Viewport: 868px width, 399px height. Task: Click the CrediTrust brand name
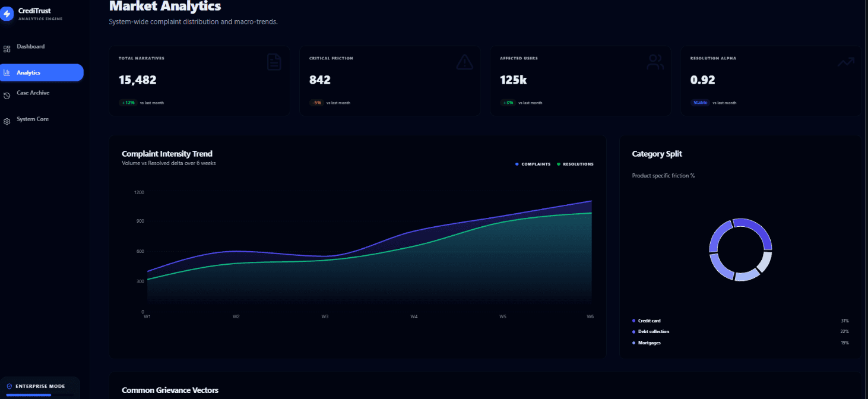tap(34, 11)
